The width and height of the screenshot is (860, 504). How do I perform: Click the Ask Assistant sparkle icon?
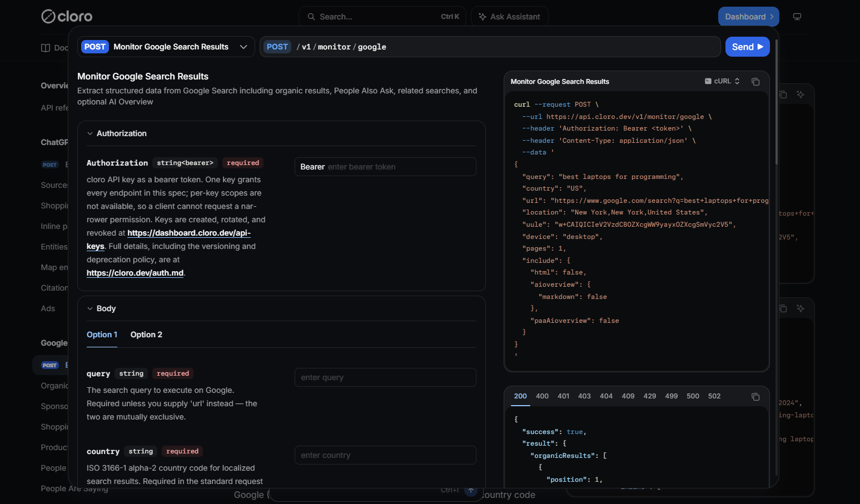pyautogui.click(x=483, y=17)
